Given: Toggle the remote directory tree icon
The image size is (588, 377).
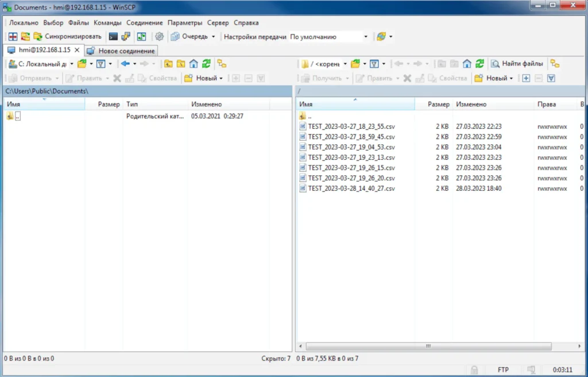Looking at the screenshot, I should [x=555, y=64].
